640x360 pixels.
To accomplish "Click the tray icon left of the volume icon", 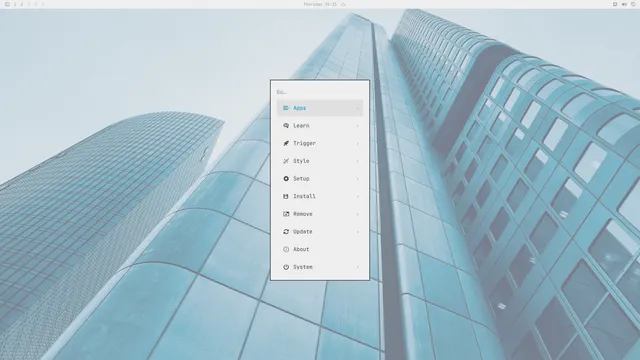I will (x=615, y=4).
